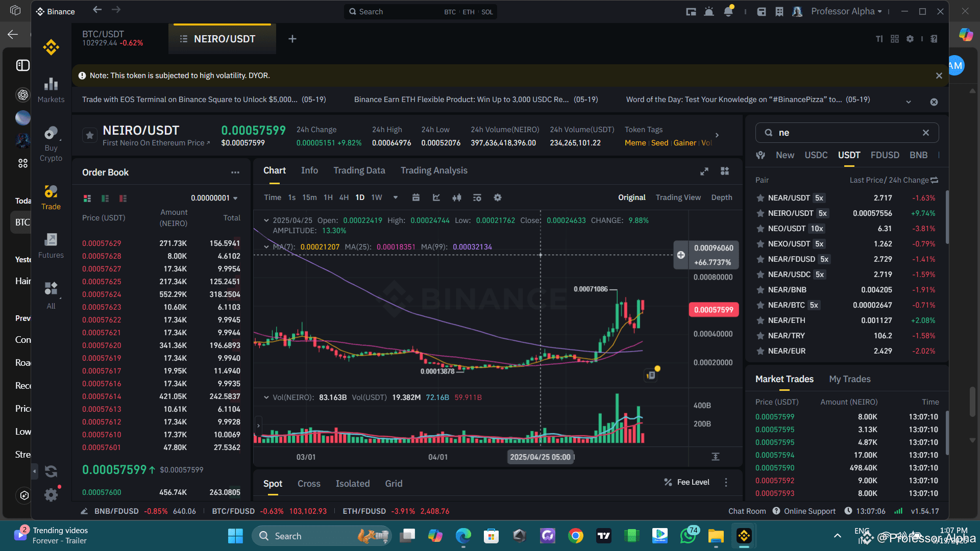The image size is (980, 551).
Task: Expand the panel arrow beside the volume chart
Action: click(258, 425)
